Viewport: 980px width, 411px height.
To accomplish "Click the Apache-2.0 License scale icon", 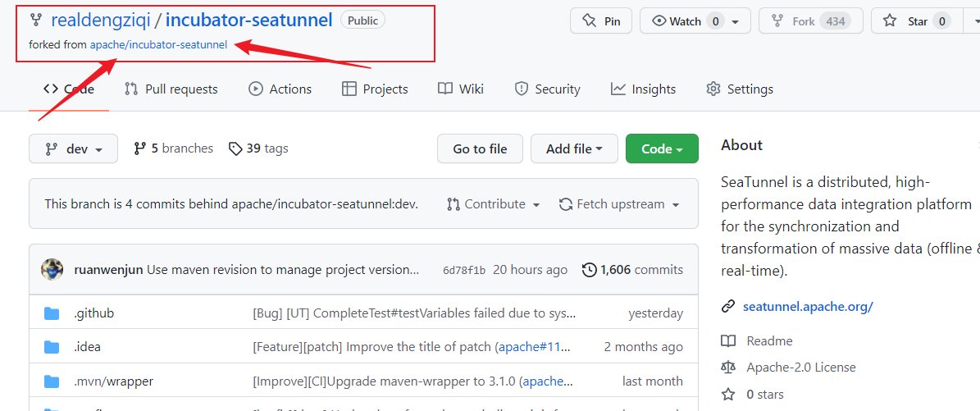I will [727, 368].
